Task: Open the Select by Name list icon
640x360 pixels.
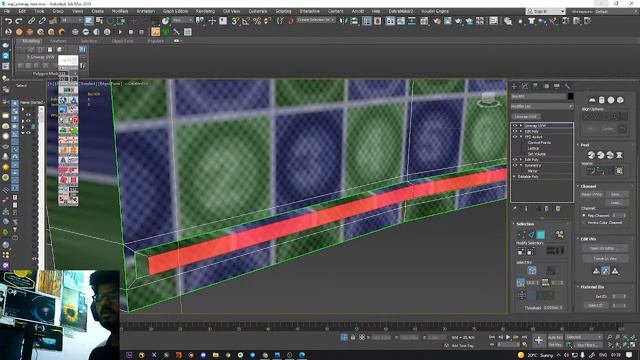Action: [99, 20]
